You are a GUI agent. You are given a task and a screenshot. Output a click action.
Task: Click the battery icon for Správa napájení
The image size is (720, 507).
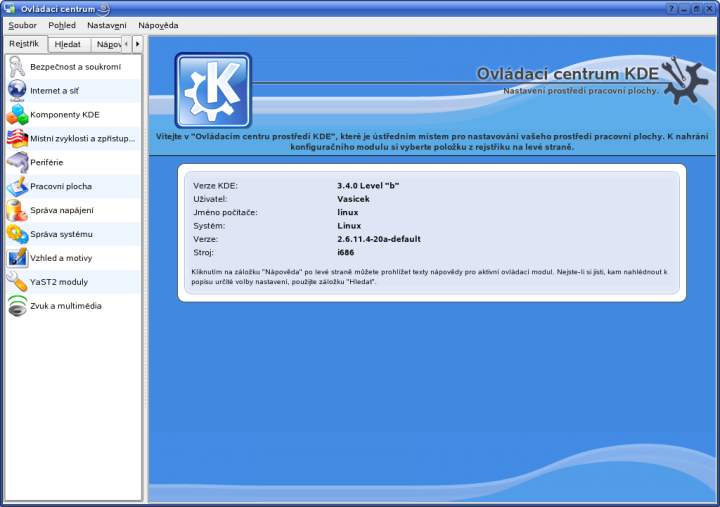[17, 210]
